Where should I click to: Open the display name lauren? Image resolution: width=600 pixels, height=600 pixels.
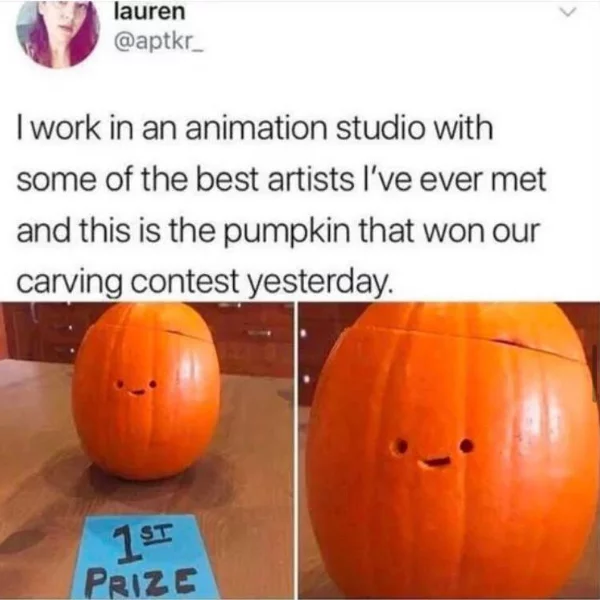[150, 12]
